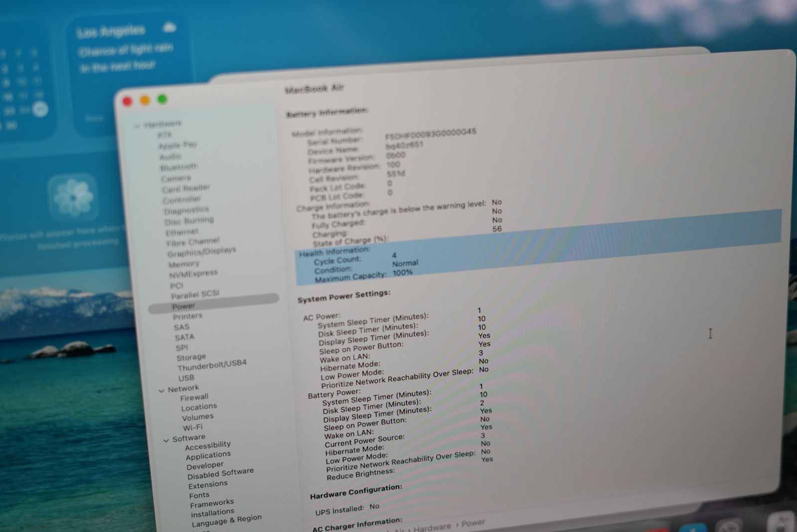Screen dimensions: 797x532
Task: Click Power in the bottom path bar
Action: [473, 523]
